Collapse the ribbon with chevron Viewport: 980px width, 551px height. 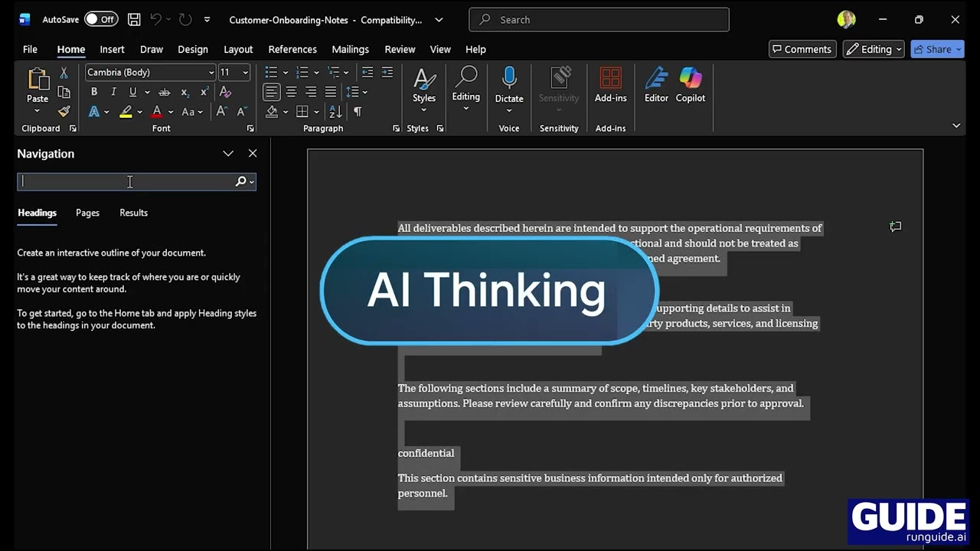956,126
